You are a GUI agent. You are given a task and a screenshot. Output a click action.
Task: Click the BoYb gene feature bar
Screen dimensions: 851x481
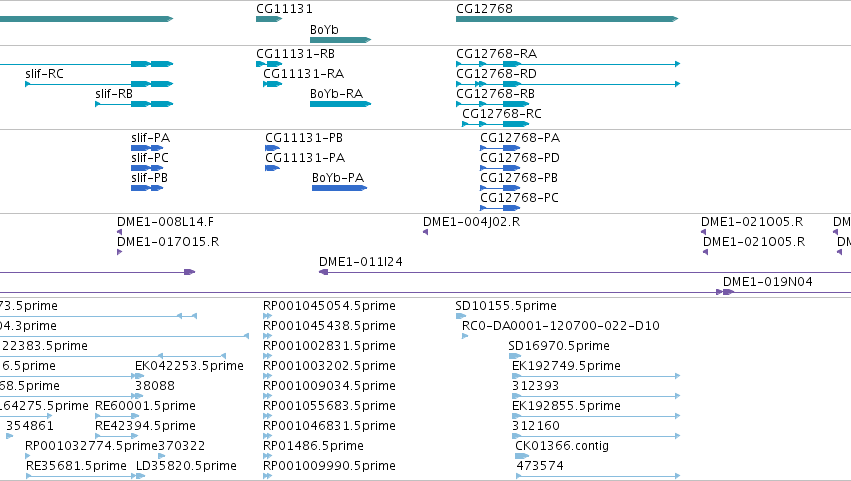pos(340,40)
